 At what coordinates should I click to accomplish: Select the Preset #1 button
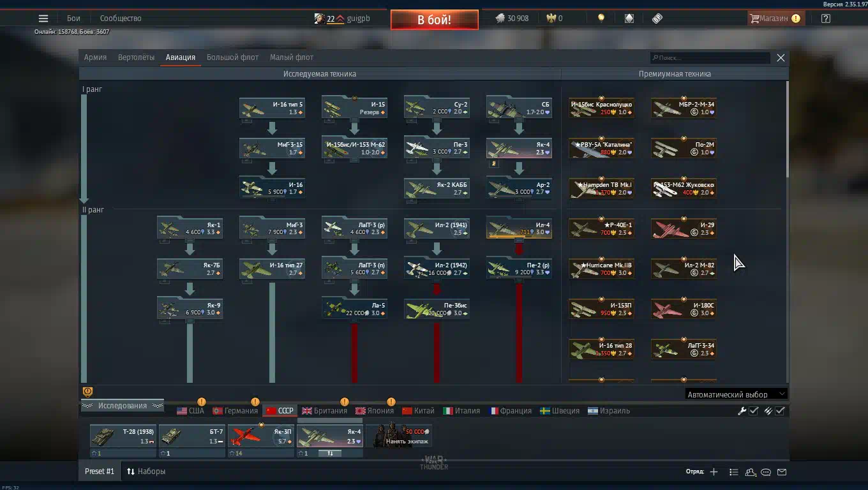tap(100, 471)
